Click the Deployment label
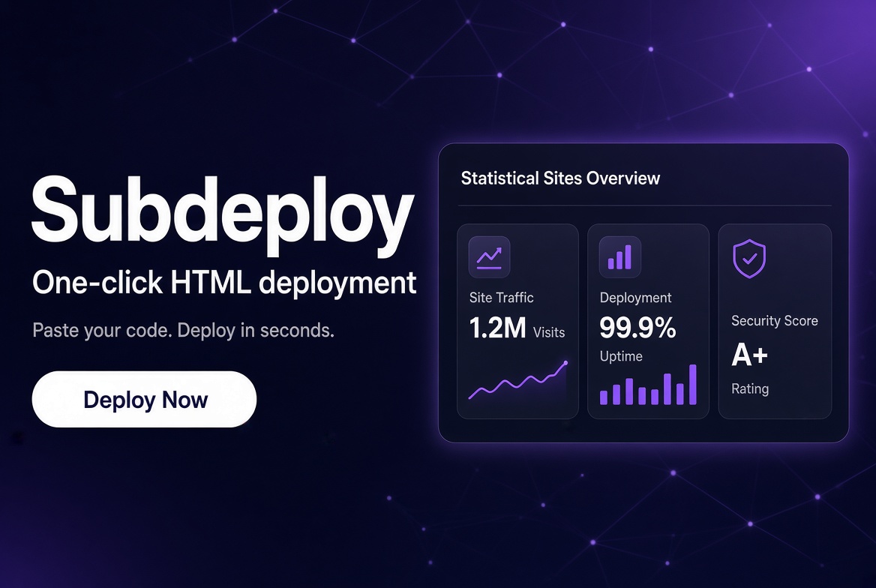This screenshot has width=876, height=588. click(x=635, y=298)
